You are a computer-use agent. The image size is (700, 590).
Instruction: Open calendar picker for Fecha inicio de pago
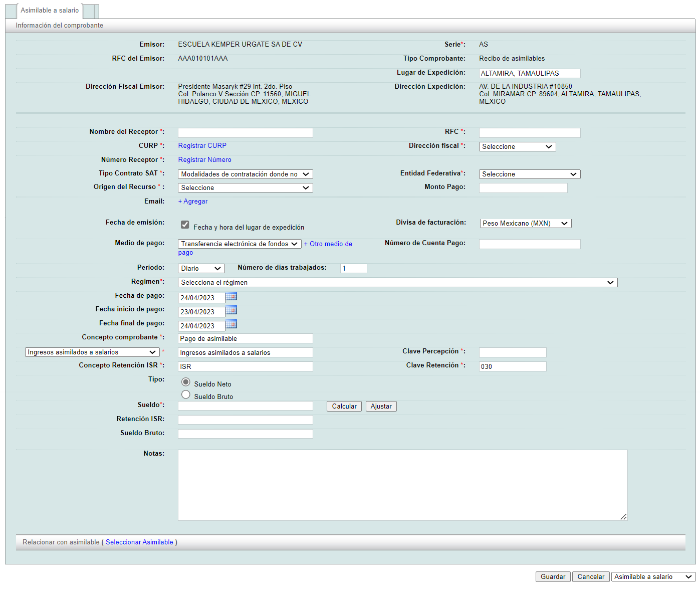[231, 310]
